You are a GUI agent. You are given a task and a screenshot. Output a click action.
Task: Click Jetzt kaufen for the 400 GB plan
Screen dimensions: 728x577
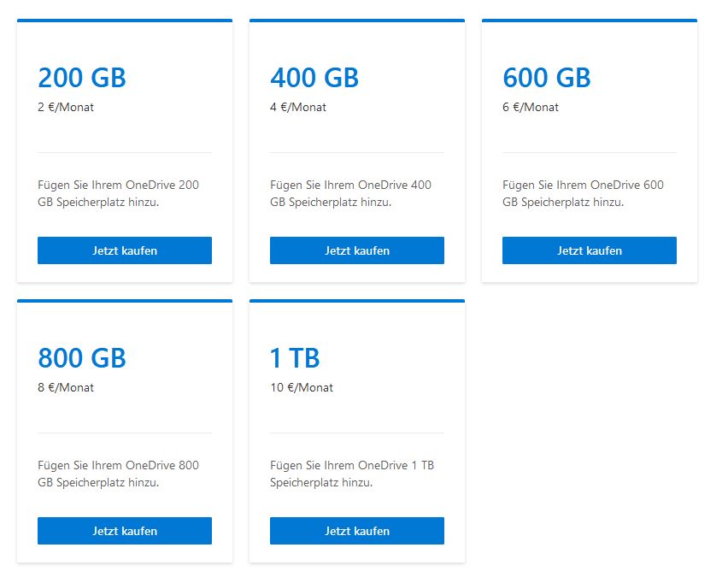tap(356, 250)
